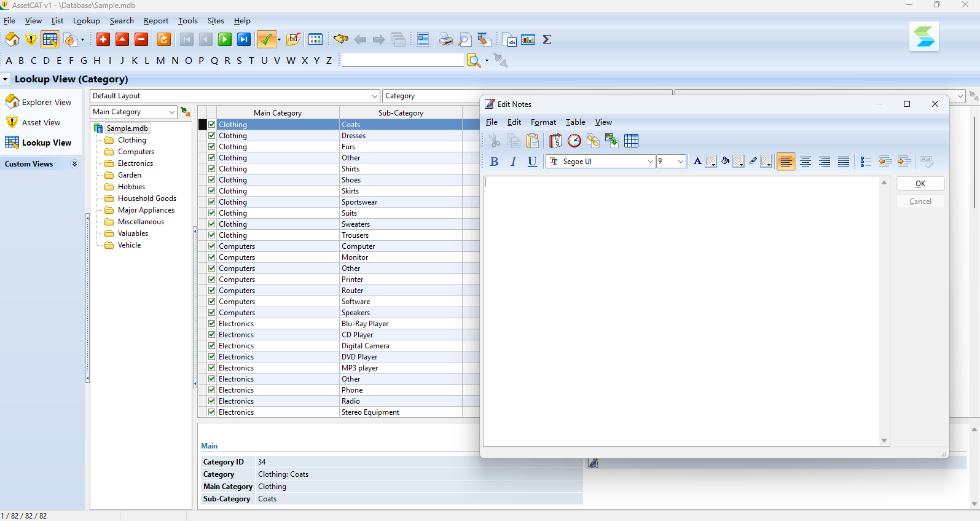Toggle checkbox for Electronics CD Player row
This screenshot has height=521, width=980.
tap(212, 334)
